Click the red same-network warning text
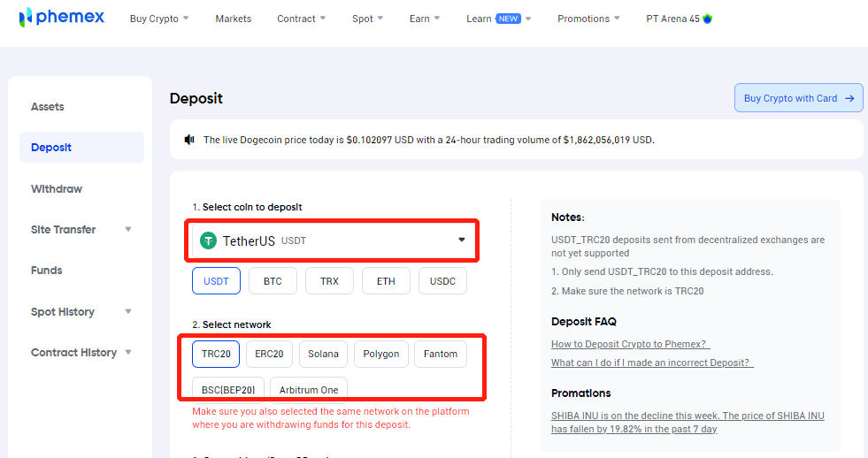The image size is (868, 458). [x=331, y=418]
